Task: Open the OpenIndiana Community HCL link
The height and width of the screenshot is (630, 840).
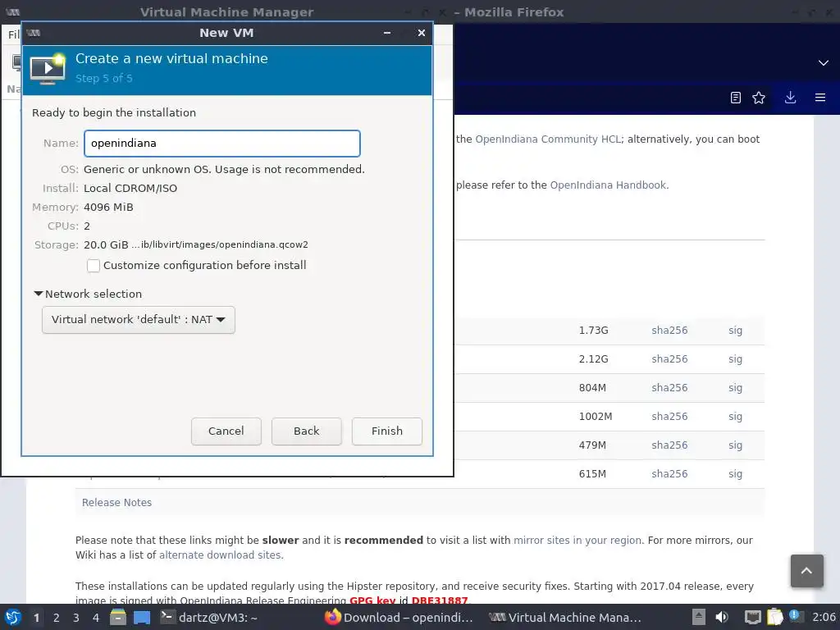Action: pyautogui.click(x=547, y=139)
